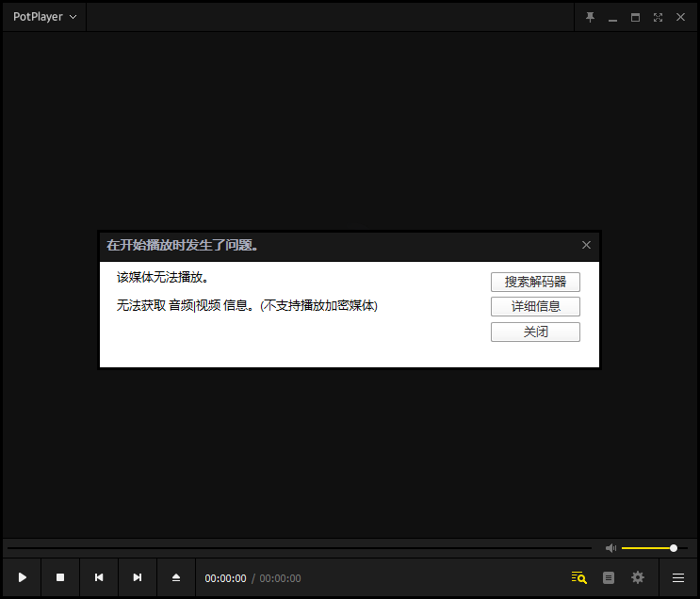Switch the player to fullscreen mode

pos(658,17)
